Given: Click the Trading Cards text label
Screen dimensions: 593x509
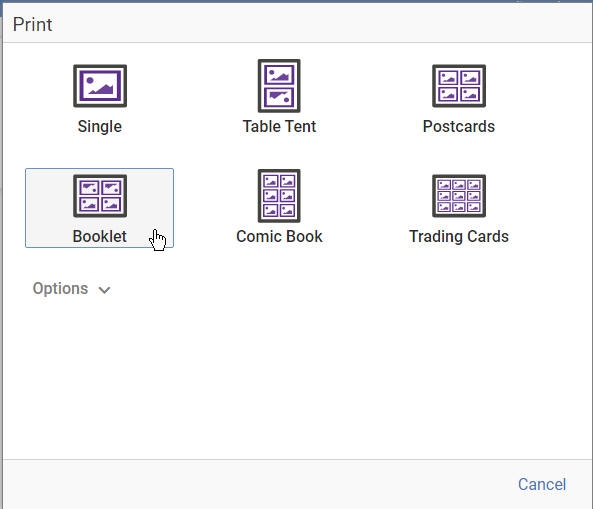Looking at the screenshot, I should [x=459, y=236].
